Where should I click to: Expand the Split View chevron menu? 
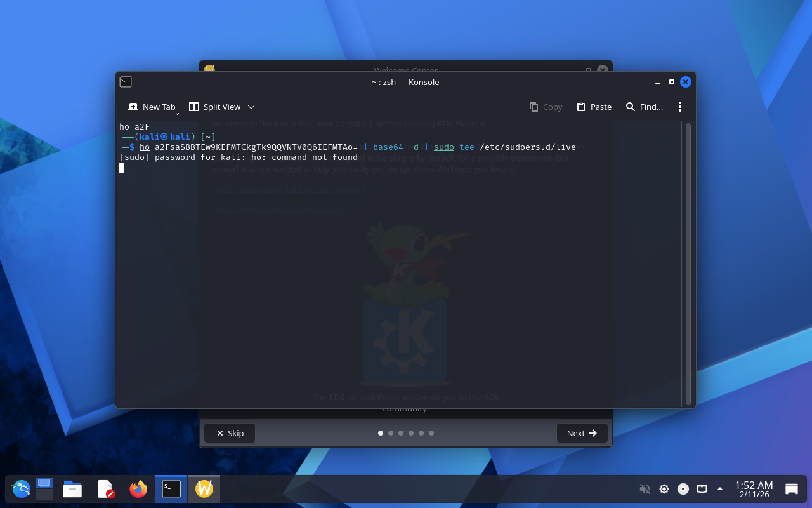pos(251,107)
